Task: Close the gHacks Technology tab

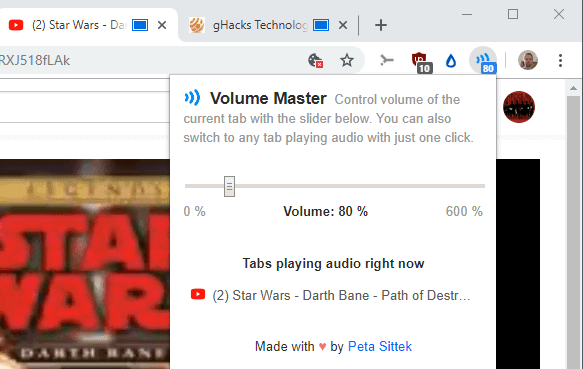Action: point(343,25)
